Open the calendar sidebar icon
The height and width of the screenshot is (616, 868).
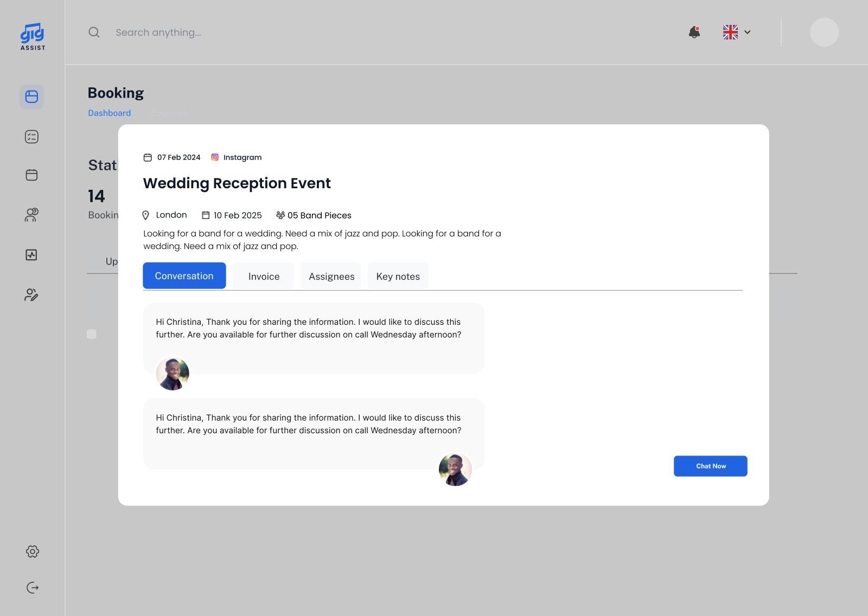click(x=31, y=175)
